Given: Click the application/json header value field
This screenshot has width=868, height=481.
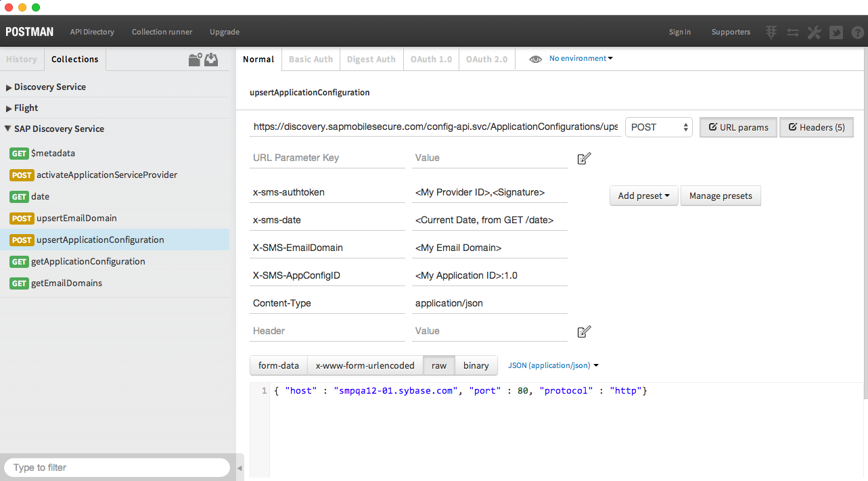Looking at the screenshot, I should 490,304.
